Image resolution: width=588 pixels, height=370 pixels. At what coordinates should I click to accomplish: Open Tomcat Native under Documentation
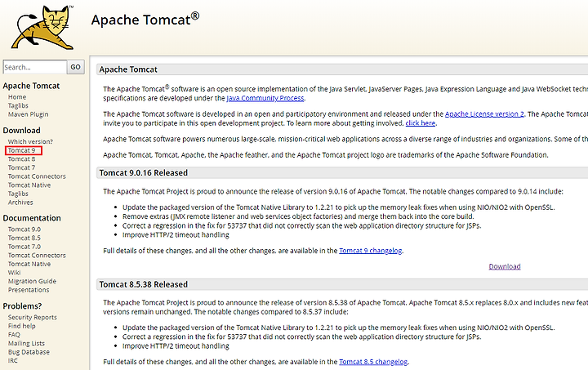coord(29,264)
